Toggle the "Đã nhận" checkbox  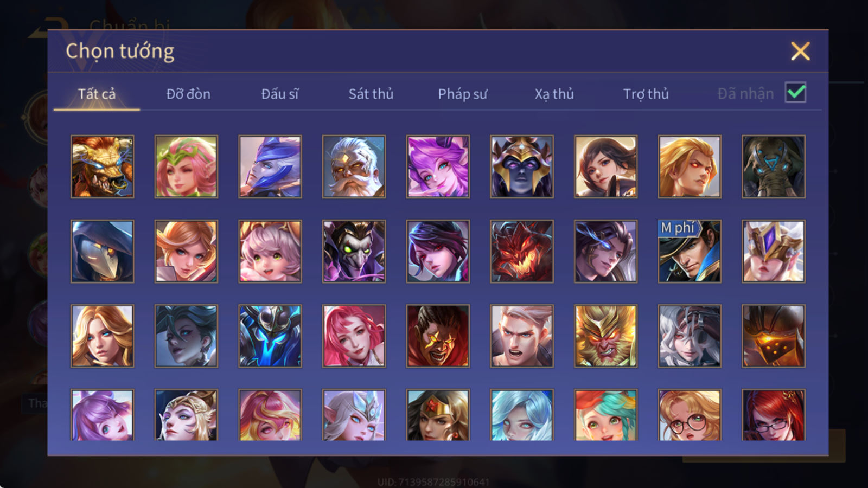[795, 93]
